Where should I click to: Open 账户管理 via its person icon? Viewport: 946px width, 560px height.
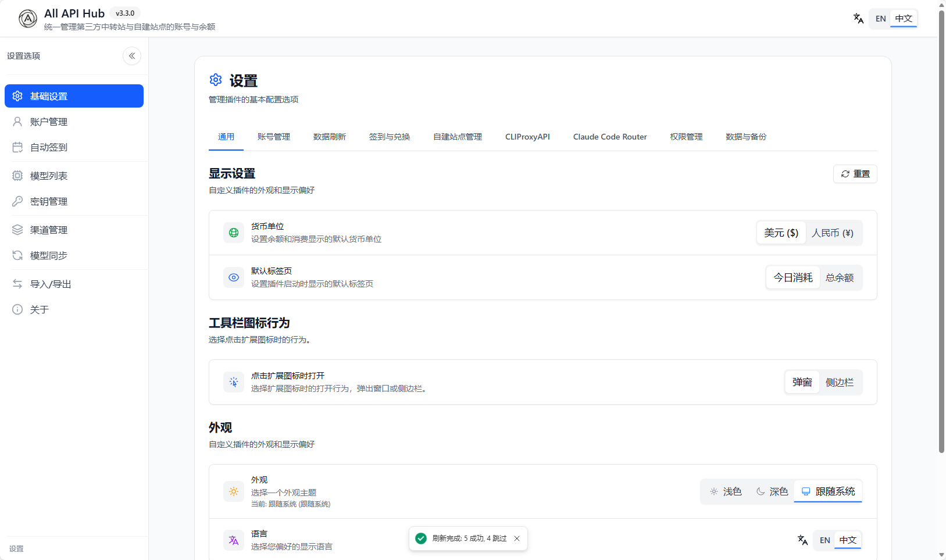pyautogui.click(x=17, y=122)
